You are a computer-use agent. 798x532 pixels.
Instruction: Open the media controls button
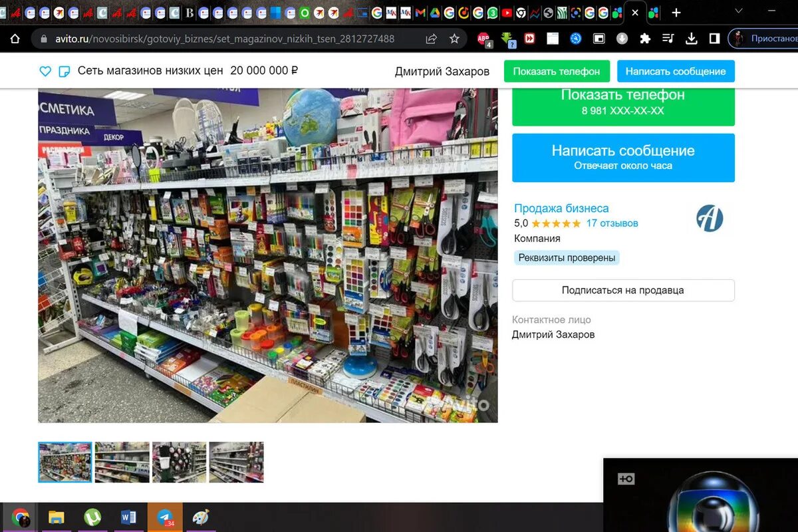tap(668, 39)
